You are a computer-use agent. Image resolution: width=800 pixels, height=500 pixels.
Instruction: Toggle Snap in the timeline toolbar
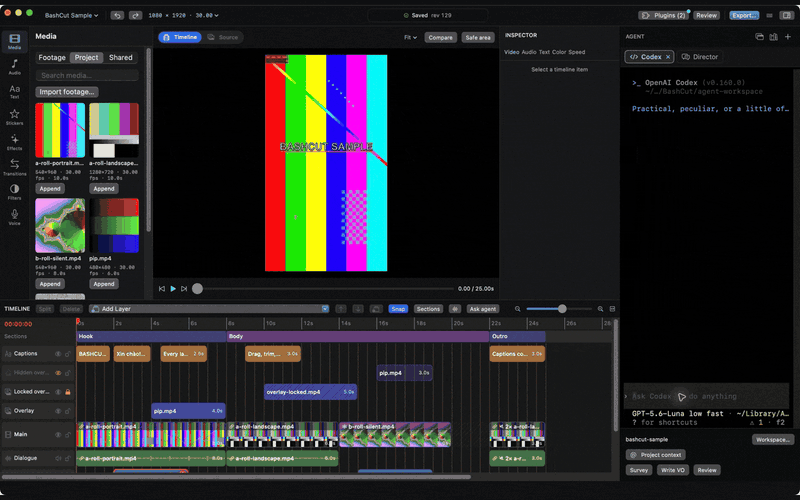398,309
